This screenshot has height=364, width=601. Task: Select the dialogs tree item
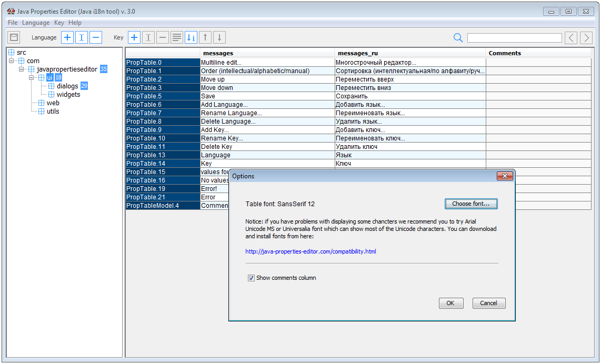pos(67,86)
